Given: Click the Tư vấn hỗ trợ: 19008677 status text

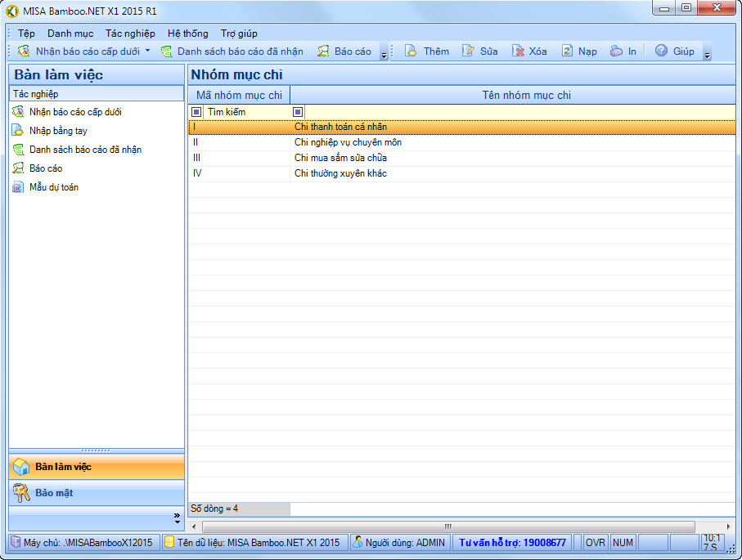Looking at the screenshot, I should 512,543.
